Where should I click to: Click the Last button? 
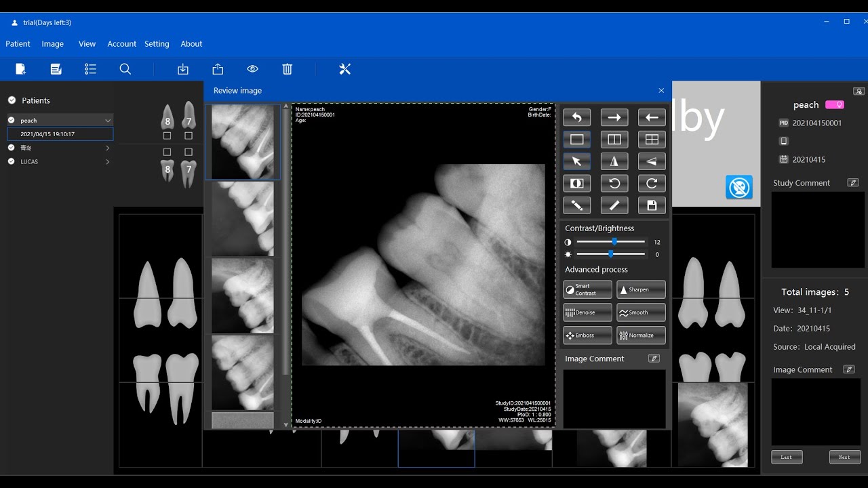tap(787, 457)
